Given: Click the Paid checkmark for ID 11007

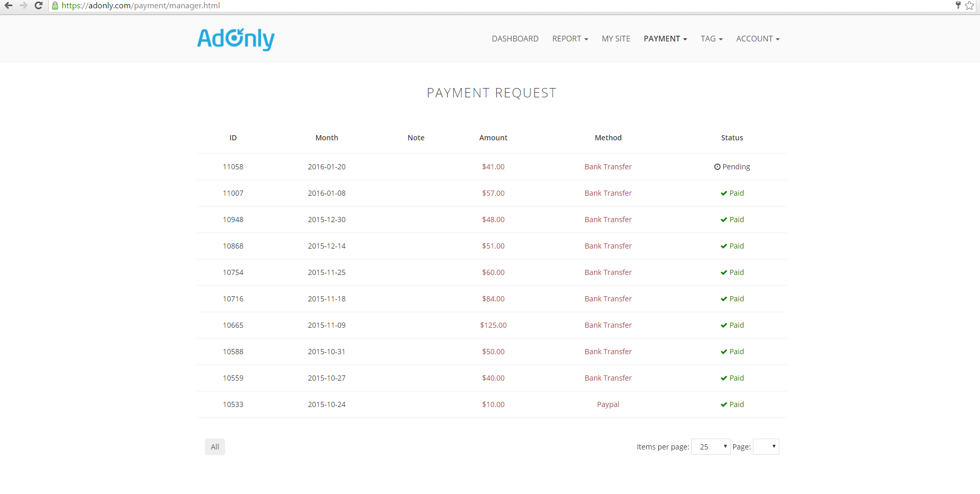Looking at the screenshot, I should pyautogui.click(x=724, y=193).
